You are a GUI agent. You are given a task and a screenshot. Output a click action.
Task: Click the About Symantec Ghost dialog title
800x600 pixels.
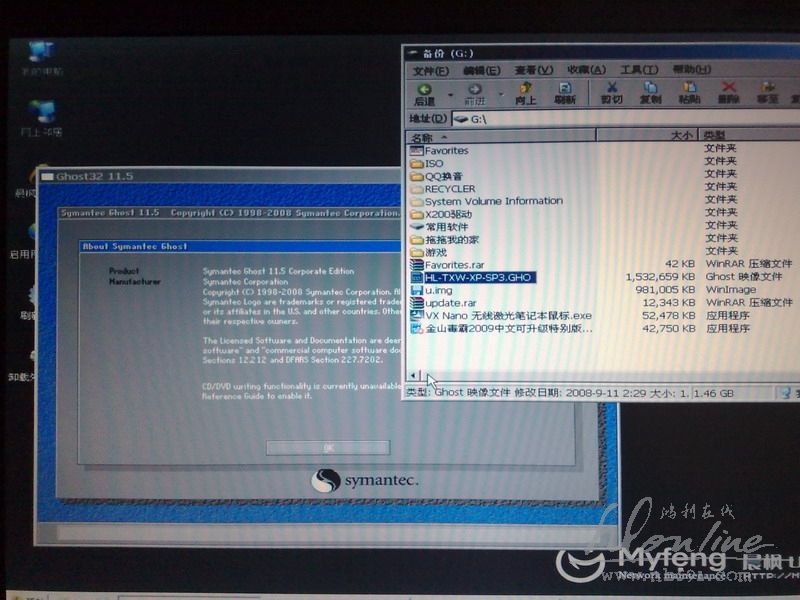click(240, 246)
